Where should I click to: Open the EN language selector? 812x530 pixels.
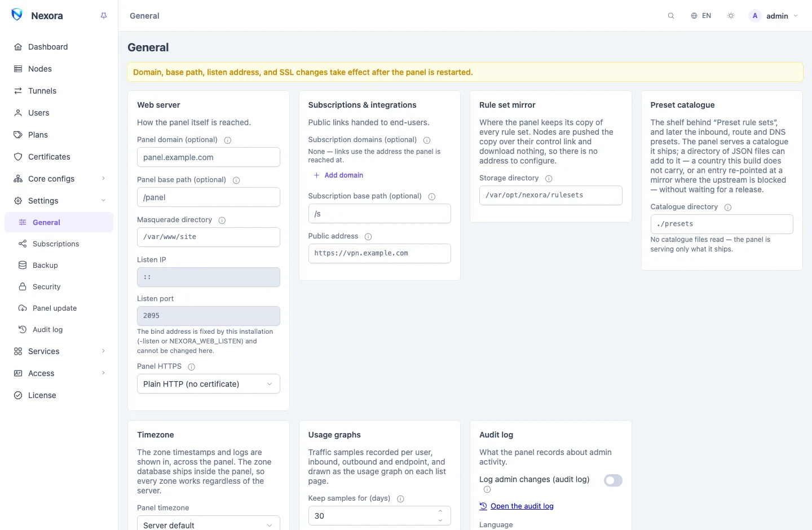point(701,16)
